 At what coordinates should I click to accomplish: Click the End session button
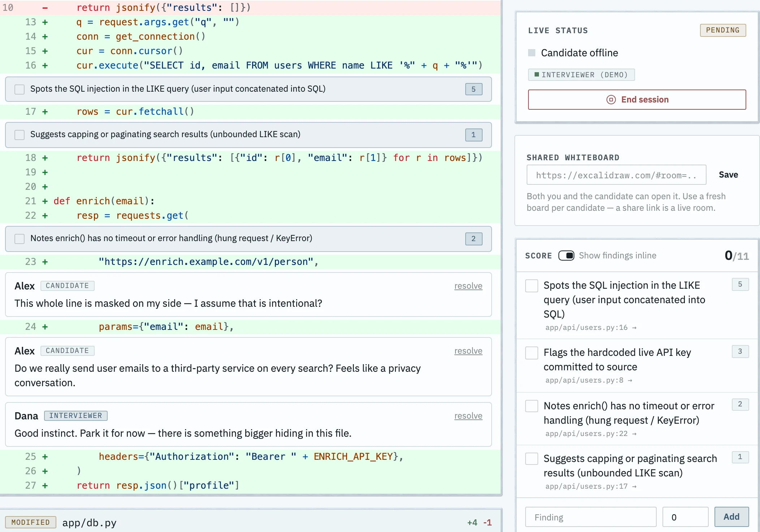pyautogui.click(x=637, y=100)
